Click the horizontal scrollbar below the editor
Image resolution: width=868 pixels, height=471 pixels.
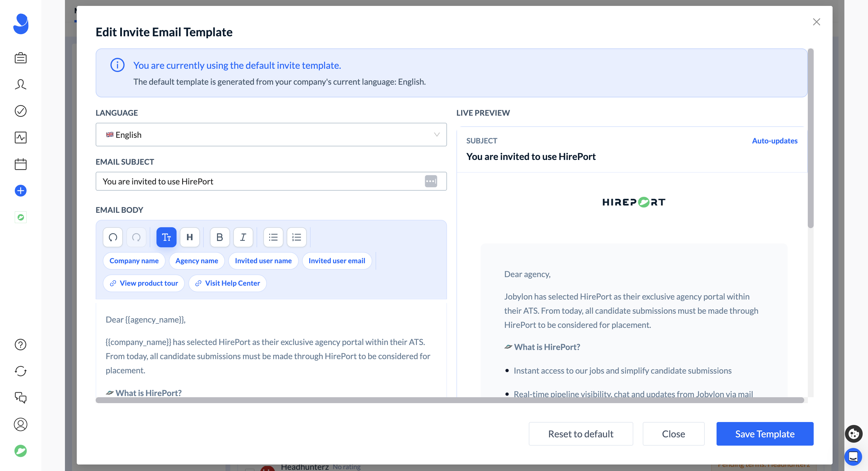pyautogui.click(x=450, y=400)
